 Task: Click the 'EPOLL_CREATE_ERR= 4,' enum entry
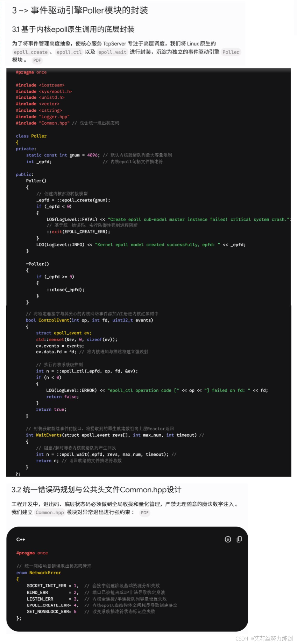tap(53, 605)
